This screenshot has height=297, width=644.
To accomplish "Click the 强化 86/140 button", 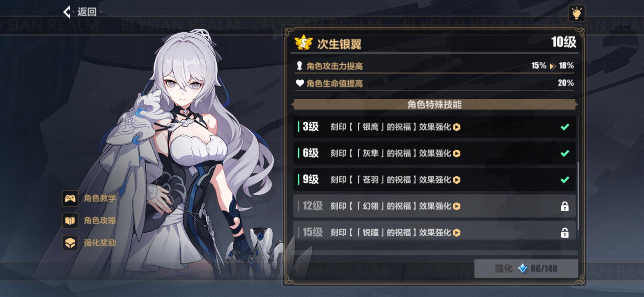I will [526, 268].
